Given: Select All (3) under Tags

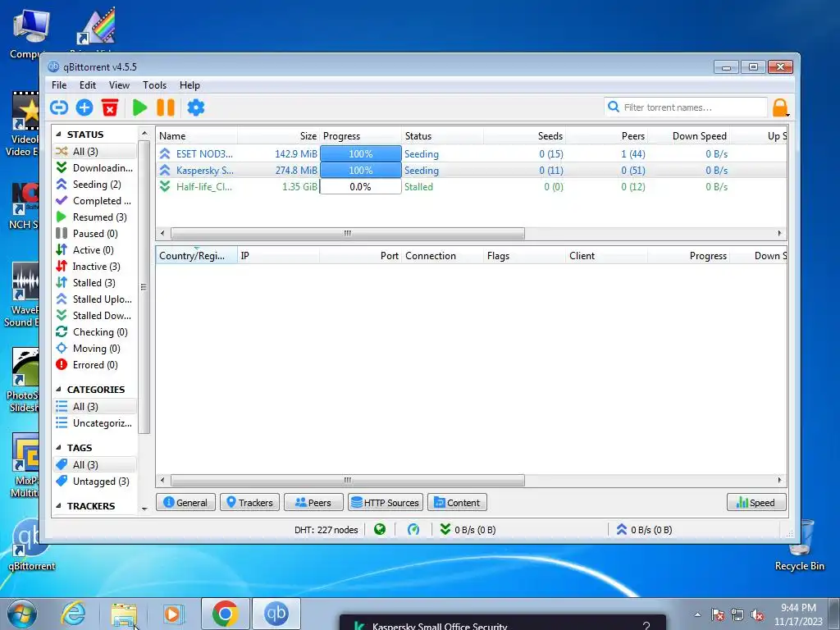Looking at the screenshot, I should 95,465.
